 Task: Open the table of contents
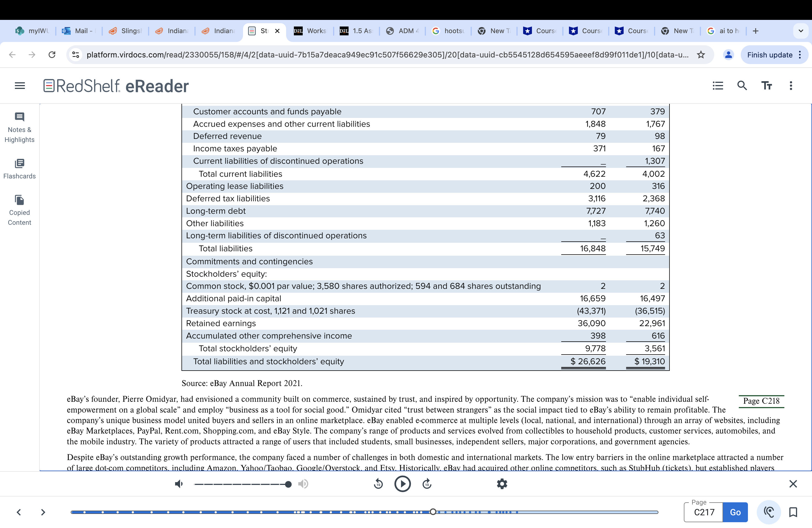[718, 86]
